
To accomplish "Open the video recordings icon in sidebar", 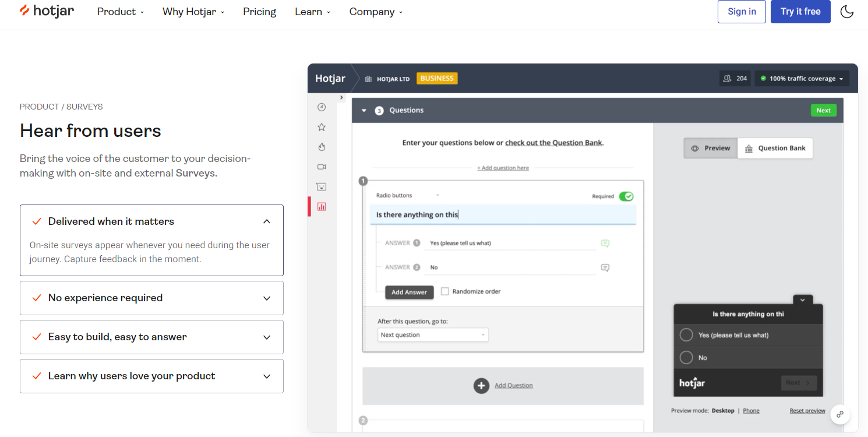I will click(322, 167).
